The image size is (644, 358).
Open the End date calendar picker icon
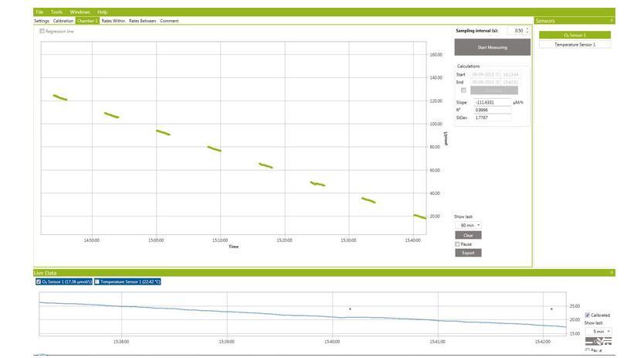(498, 82)
